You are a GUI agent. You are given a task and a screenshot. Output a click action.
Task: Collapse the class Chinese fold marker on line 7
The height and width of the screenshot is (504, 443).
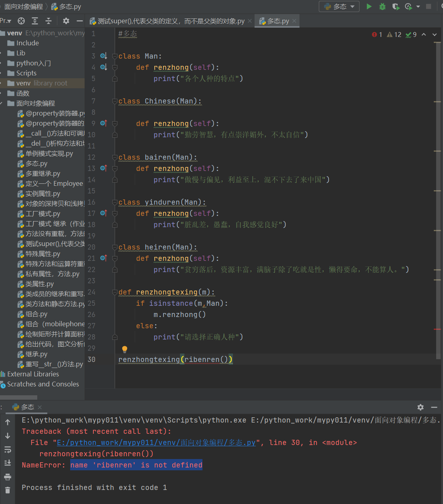115,101
